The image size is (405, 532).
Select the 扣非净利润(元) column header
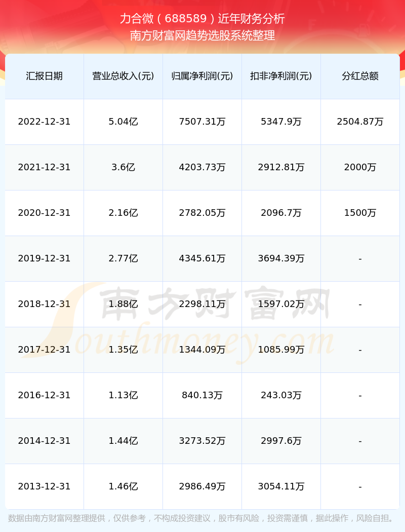point(281,76)
